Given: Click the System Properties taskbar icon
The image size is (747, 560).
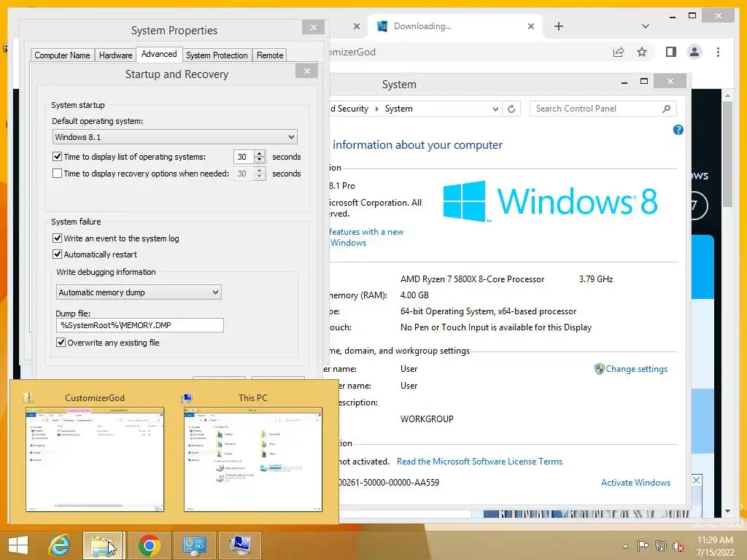Looking at the screenshot, I should [239, 545].
